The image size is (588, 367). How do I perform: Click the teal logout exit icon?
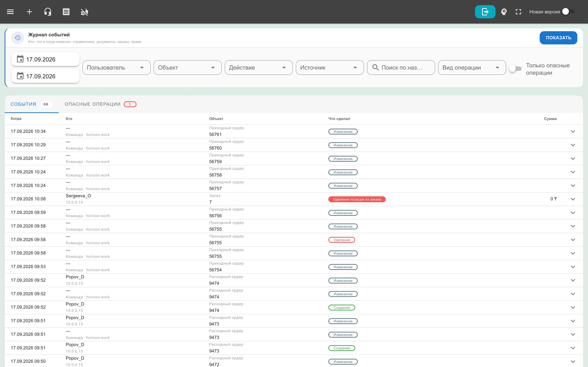(485, 12)
